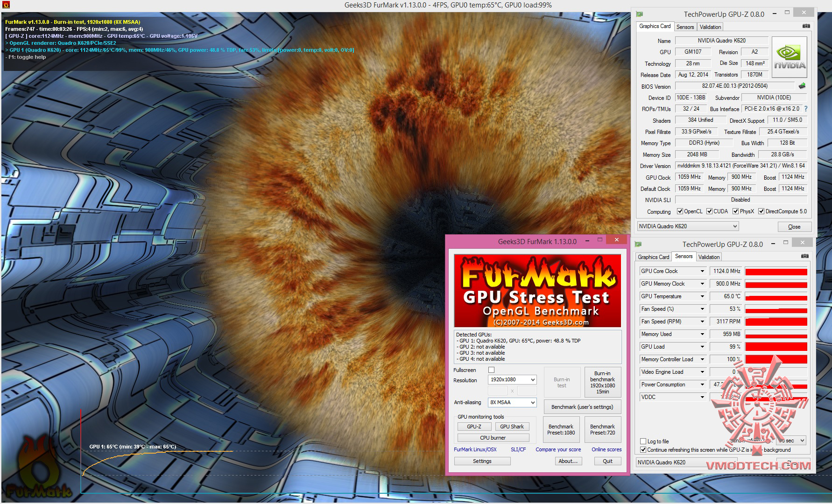832x504 pixels.
Task: Expand the GPU Load sensor dropdown
Action: coord(702,347)
